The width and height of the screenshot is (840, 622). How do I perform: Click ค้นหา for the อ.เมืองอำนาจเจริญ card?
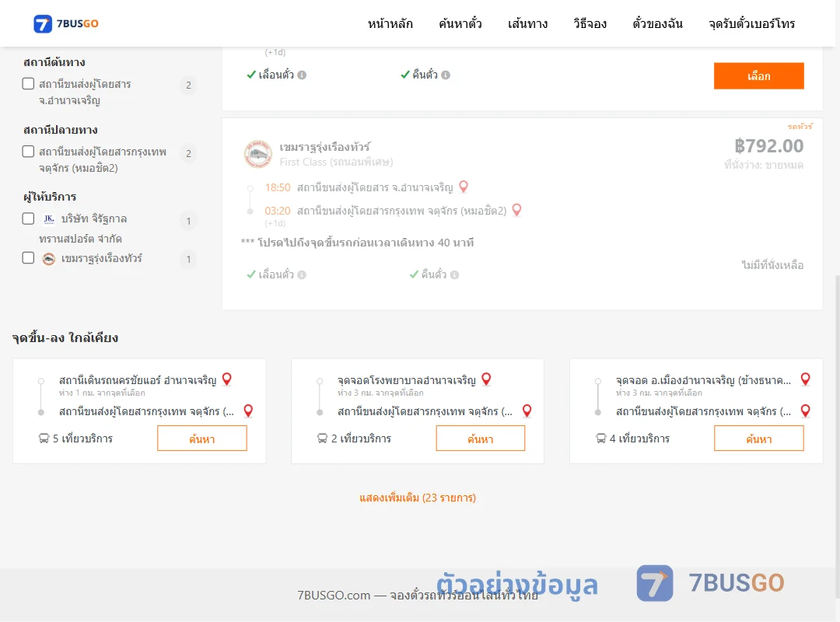pyautogui.click(x=758, y=439)
